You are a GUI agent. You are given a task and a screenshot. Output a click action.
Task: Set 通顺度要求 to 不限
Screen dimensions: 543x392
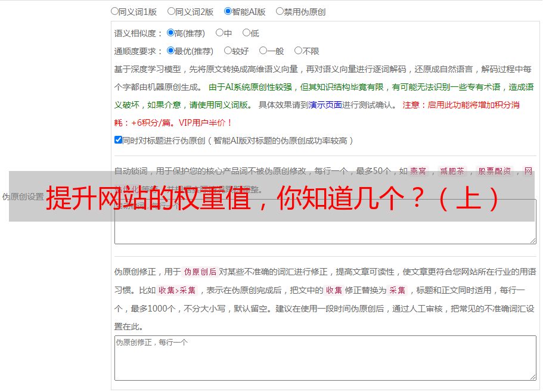click(x=298, y=51)
